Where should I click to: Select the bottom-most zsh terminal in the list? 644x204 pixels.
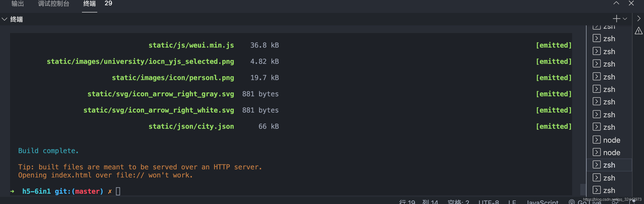pyautogui.click(x=609, y=191)
